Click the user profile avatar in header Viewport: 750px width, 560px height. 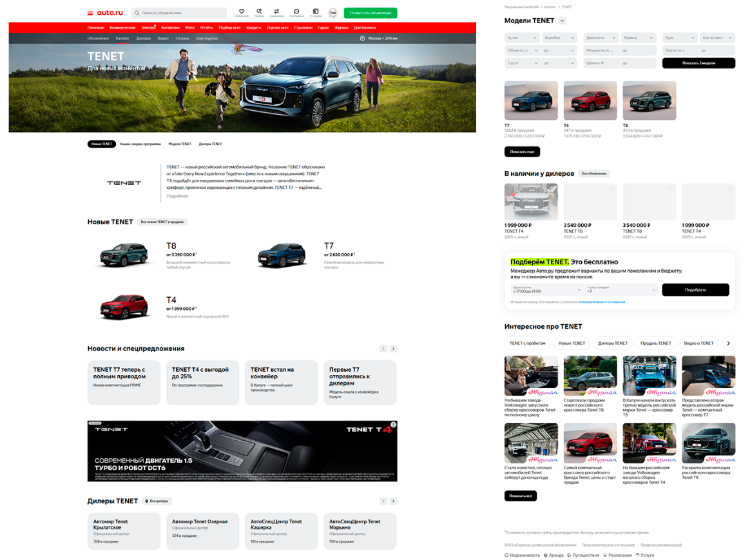pyautogui.click(x=332, y=12)
